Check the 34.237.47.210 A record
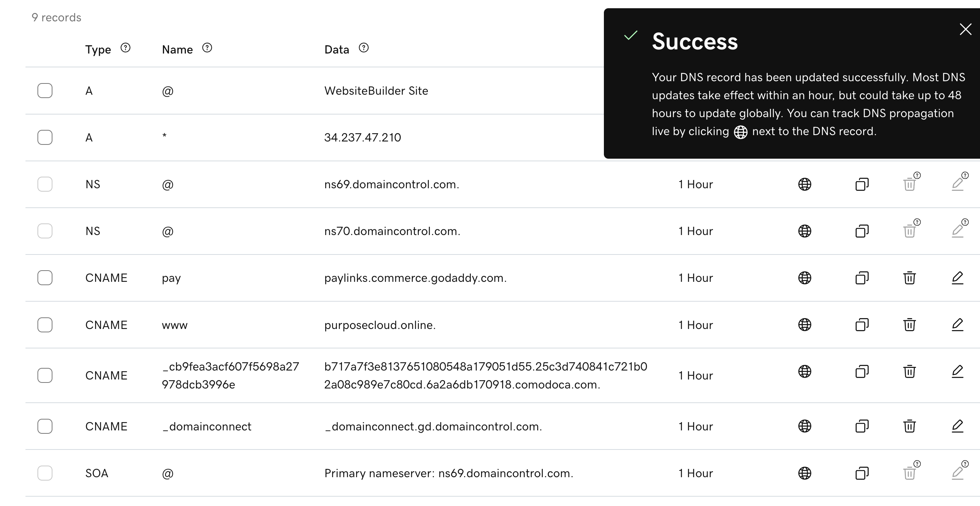 tap(45, 137)
